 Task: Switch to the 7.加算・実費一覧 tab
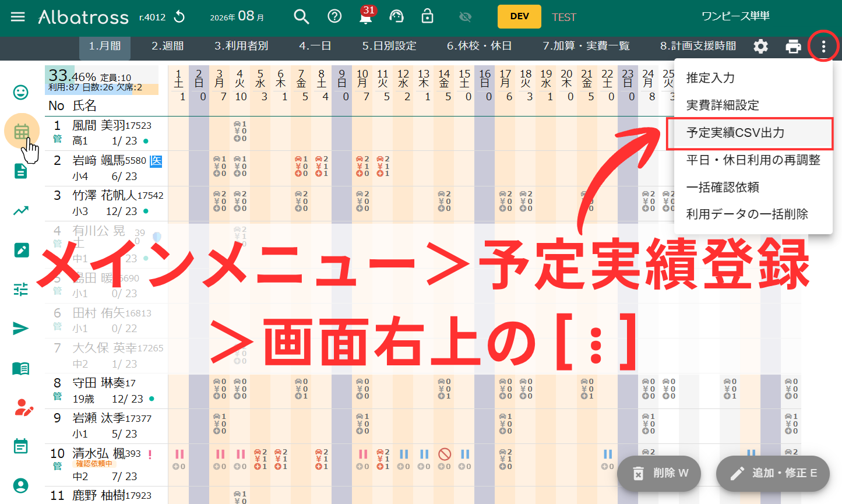(586, 46)
